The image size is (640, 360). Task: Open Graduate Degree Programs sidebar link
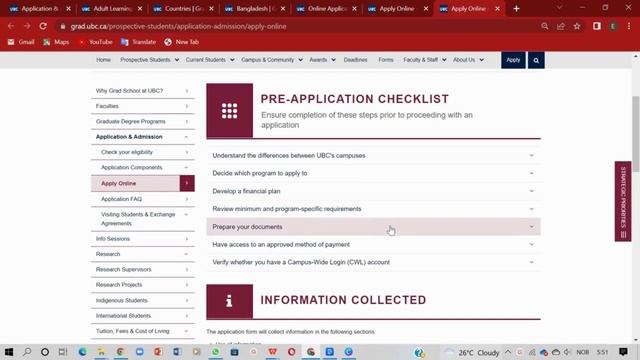pos(142,122)
